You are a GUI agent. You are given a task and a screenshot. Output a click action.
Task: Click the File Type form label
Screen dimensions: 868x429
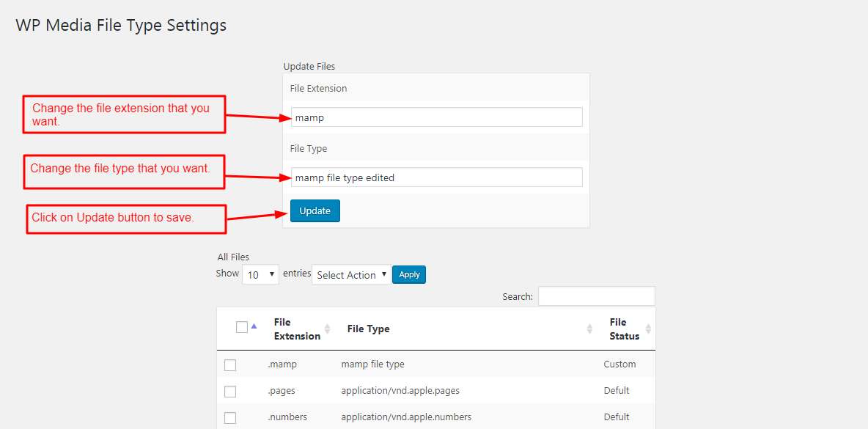point(309,148)
